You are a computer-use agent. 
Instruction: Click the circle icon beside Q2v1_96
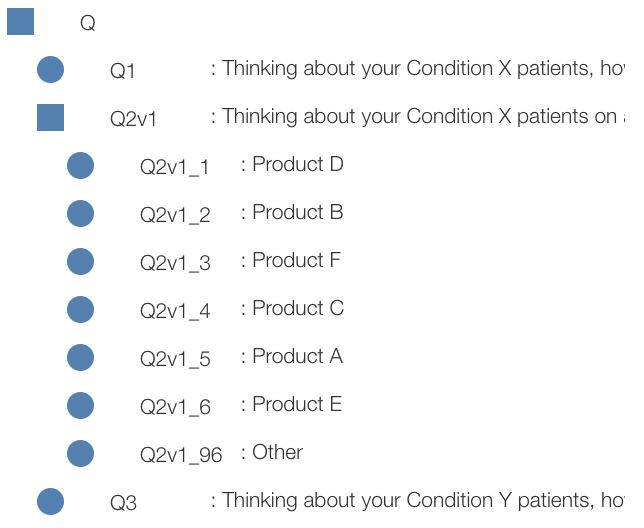click(80, 453)
